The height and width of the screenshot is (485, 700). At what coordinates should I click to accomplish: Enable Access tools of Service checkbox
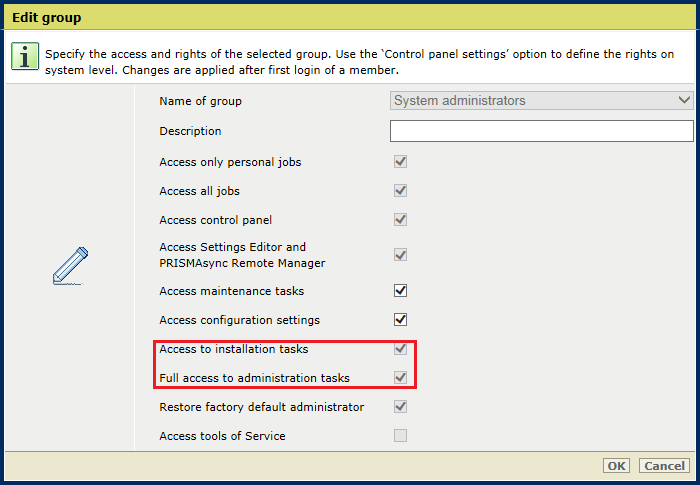tap(400, 435)
